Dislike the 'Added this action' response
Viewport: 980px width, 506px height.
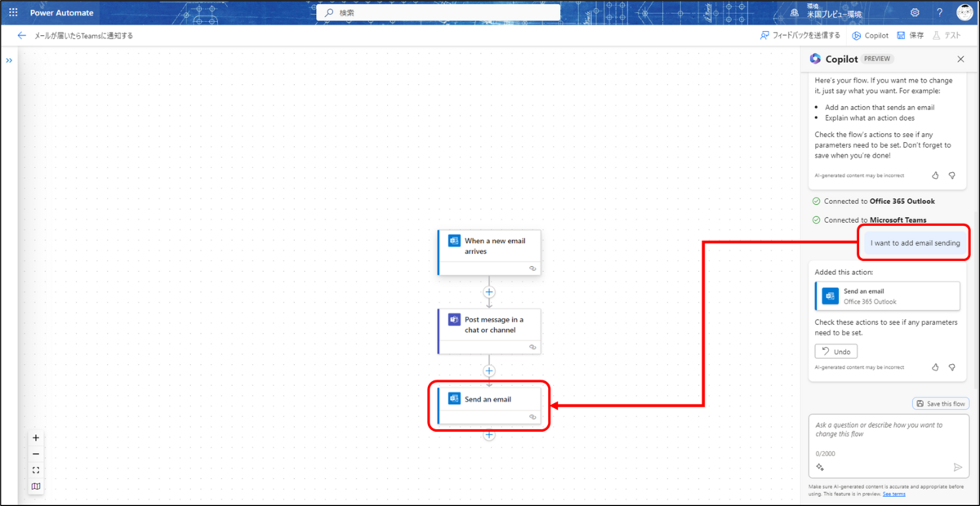(952, 367)
